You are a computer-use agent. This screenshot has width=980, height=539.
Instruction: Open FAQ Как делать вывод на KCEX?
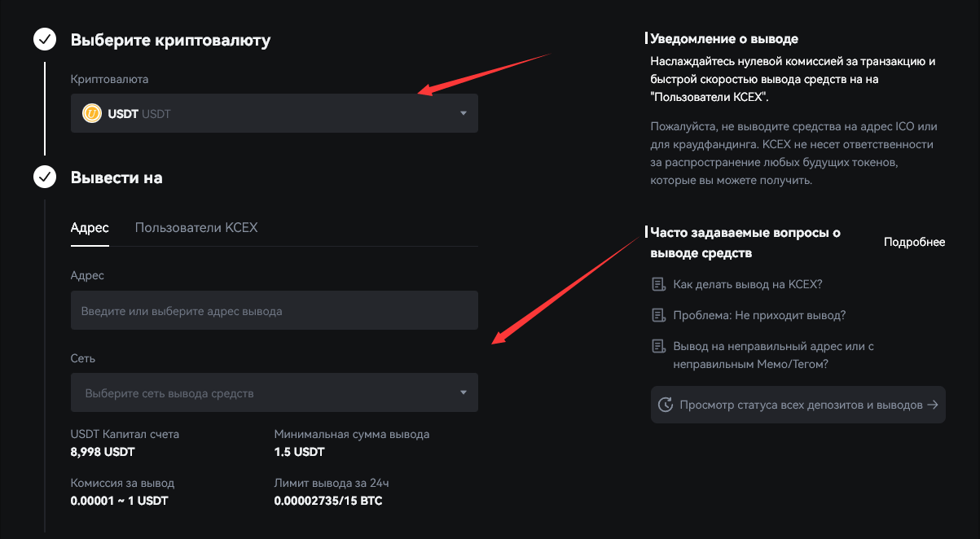(x=748, y=284)
